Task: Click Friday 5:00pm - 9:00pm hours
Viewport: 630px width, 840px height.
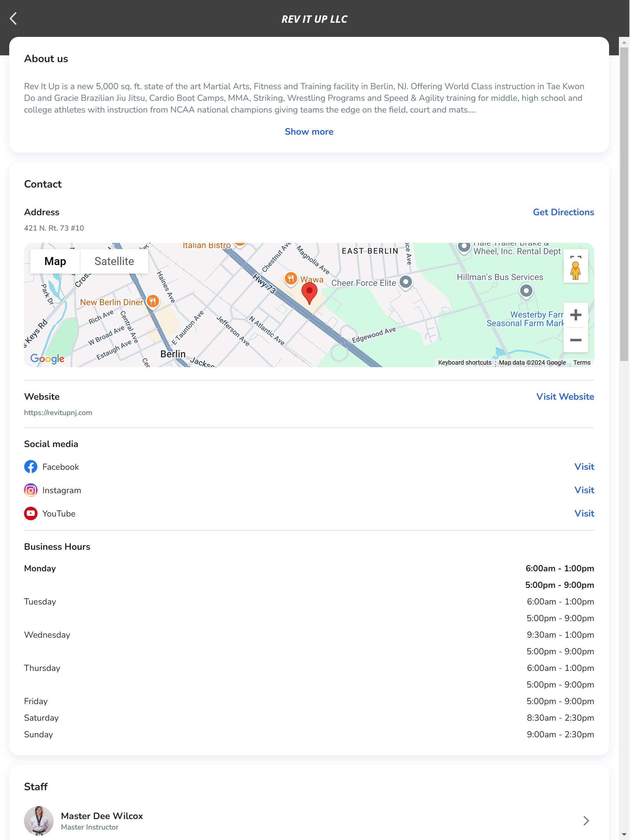Action: (560, 701)
